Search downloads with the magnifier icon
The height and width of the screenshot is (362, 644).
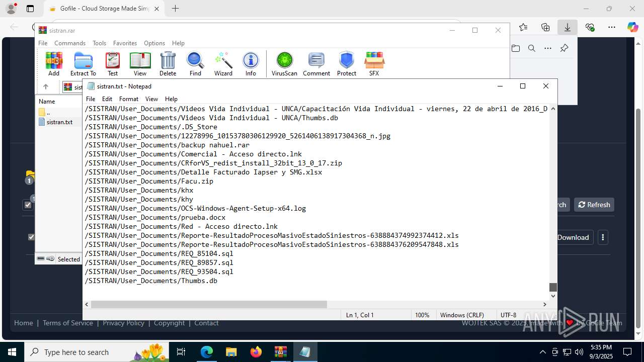532,48
